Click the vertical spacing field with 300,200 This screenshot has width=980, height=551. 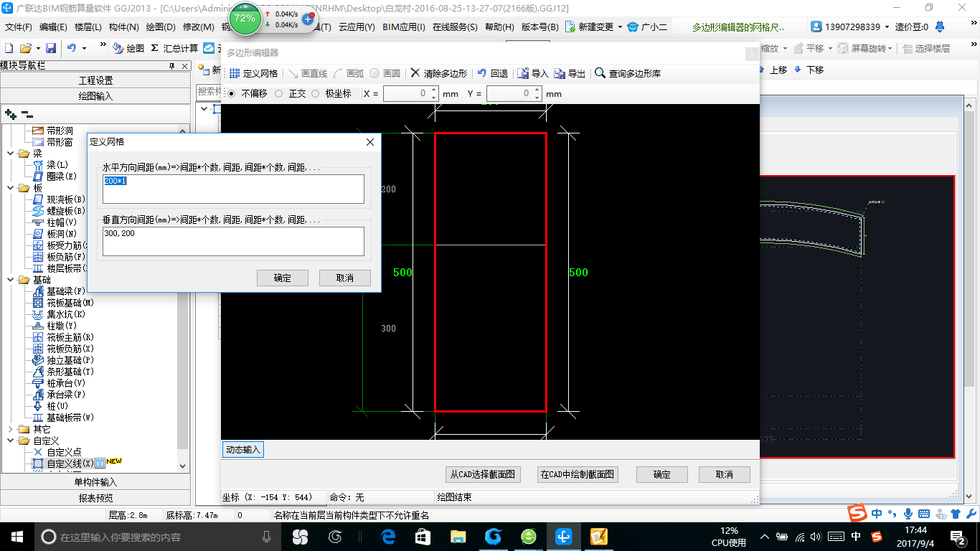pyautogui.click(x=233, y=241)
